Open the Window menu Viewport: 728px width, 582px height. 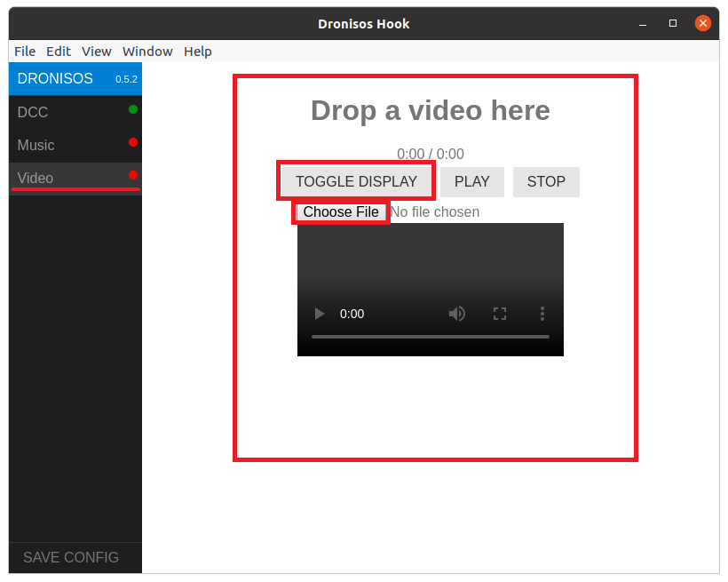146,51
